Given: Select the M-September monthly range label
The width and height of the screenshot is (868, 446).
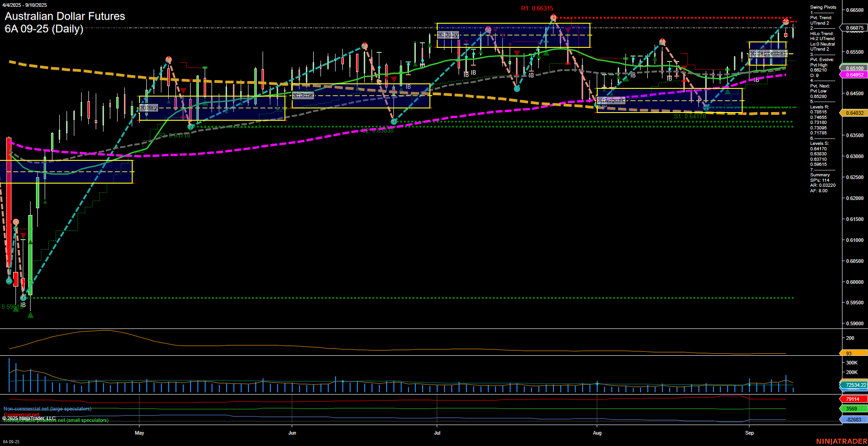Looking at the screenshot, I should pos(769,53).
